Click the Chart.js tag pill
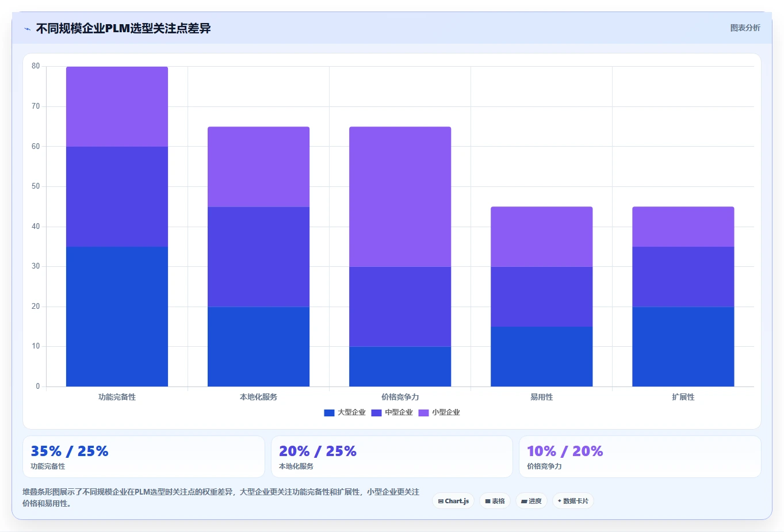 coord(453,501)
